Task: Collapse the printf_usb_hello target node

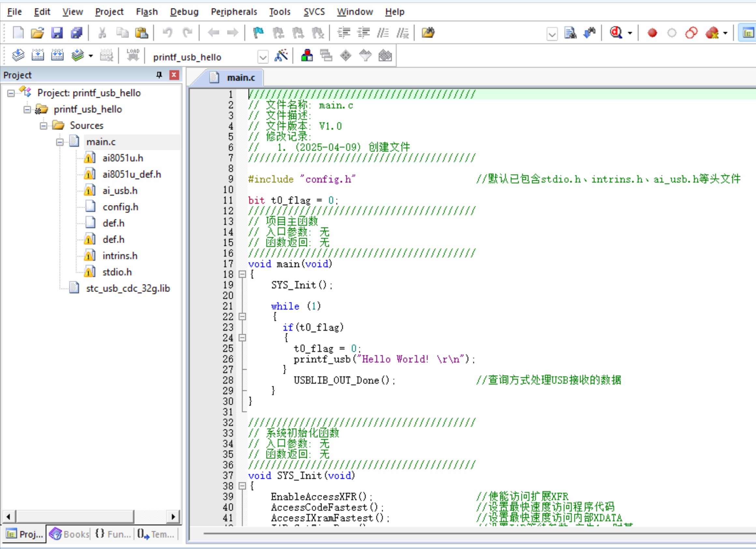Action: pos(27,110)
